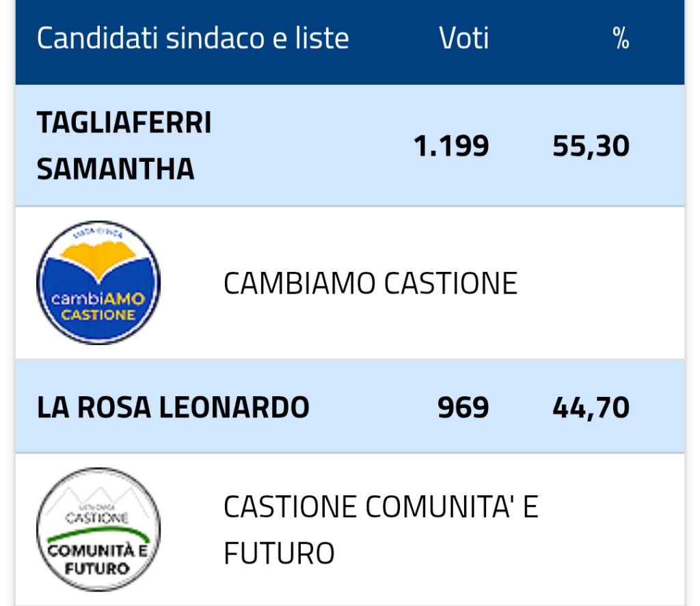Click the 44,70 percentage value
Image resolution: width=700 pixels, height=606 pixels.
pyautogui.click(x=591, y=407)
